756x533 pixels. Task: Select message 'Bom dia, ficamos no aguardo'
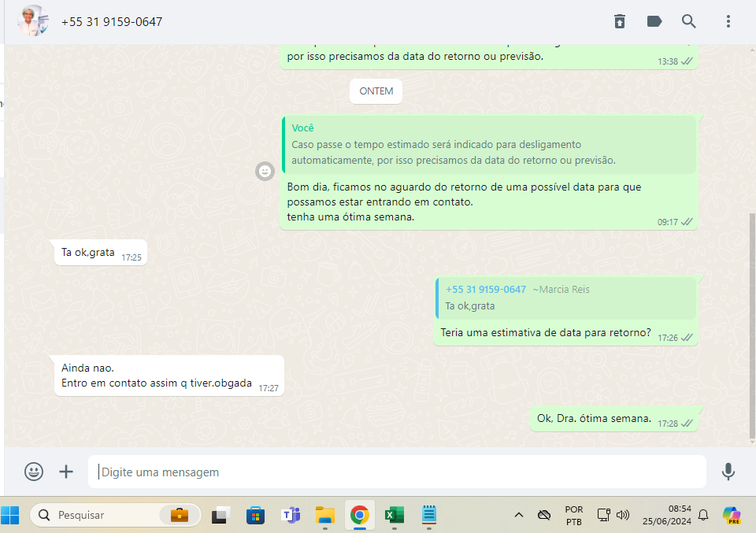464,202
